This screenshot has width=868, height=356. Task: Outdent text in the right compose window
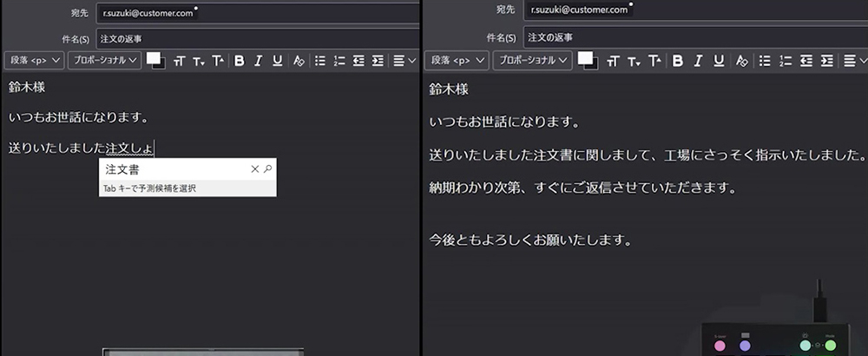(806, 61)
